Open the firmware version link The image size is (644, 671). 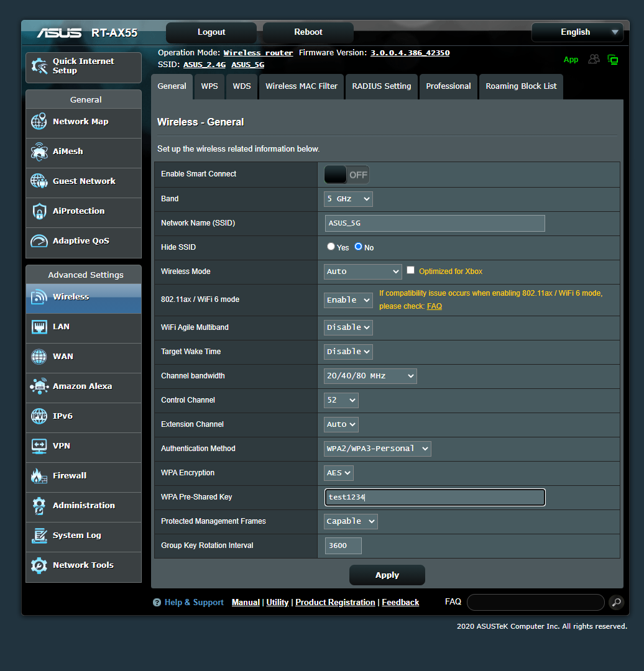pyautogui.click(x=410, y=53)
